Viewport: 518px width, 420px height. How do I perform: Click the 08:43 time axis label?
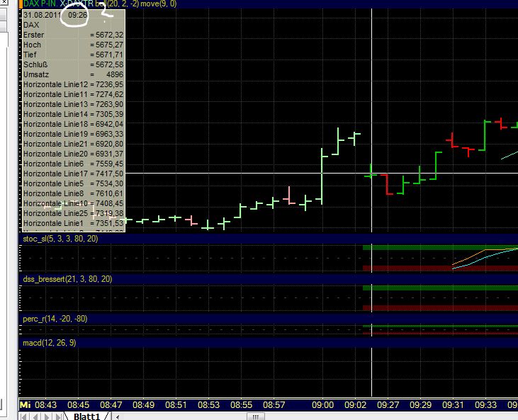pos(45,405)
